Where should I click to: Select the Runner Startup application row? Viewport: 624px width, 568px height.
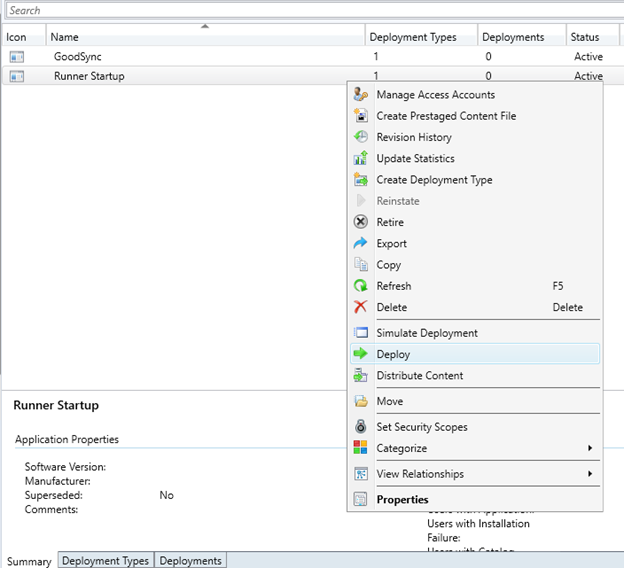point(89,76)
